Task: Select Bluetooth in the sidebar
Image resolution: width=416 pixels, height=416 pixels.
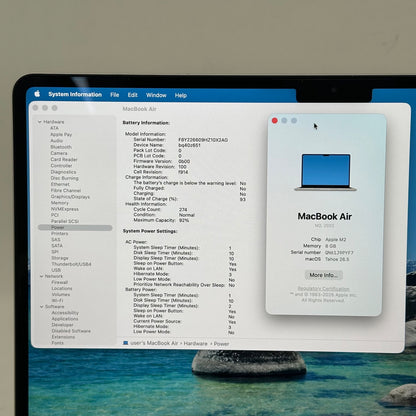Action: pyautogui.click(x=61, y=147)
